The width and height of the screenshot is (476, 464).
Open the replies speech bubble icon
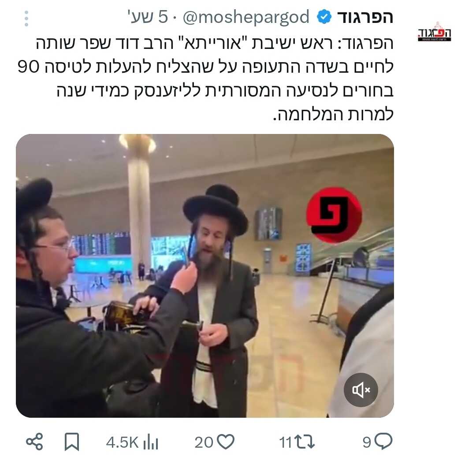[x=383, y=441]
